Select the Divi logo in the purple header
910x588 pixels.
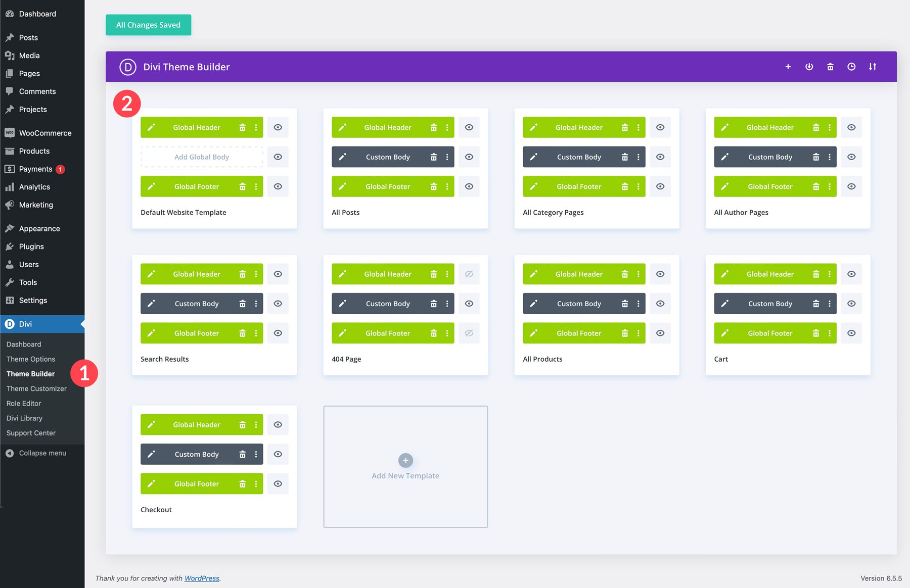127,66
